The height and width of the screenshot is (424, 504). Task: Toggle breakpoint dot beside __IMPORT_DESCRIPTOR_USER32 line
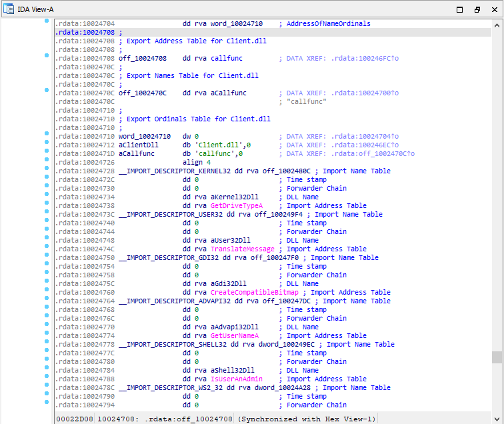coord(47,211)
